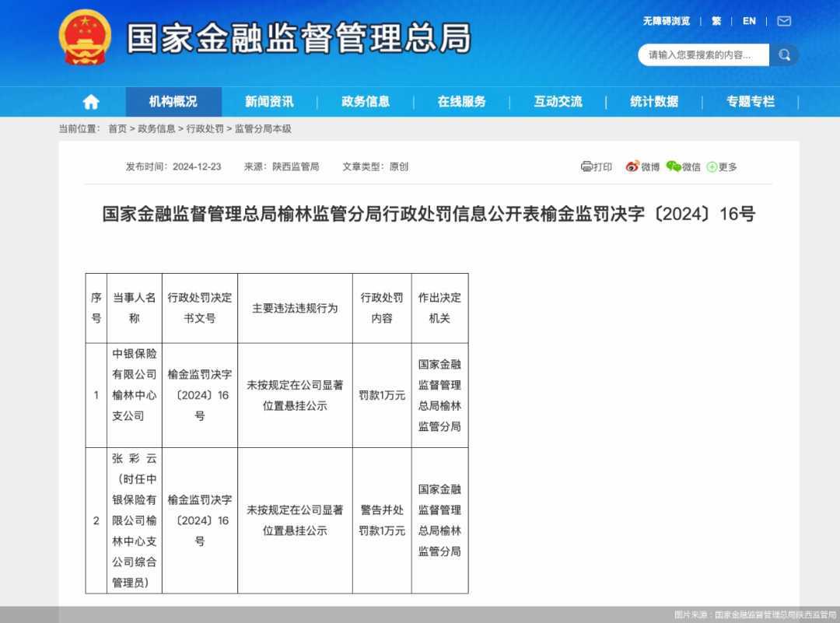Click inside the search input box

(702, 54)
